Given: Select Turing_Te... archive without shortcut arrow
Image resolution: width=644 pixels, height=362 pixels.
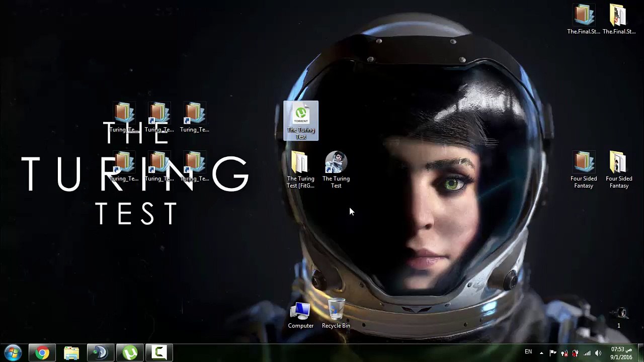Looking at the screenshot, I should [x=124, y=118].
